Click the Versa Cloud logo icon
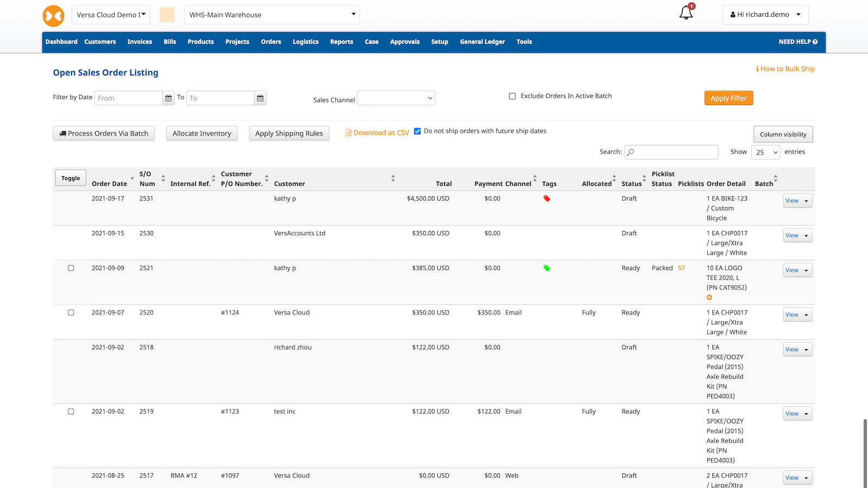Screen dimensions: 868x488 [x=53, y=15]
